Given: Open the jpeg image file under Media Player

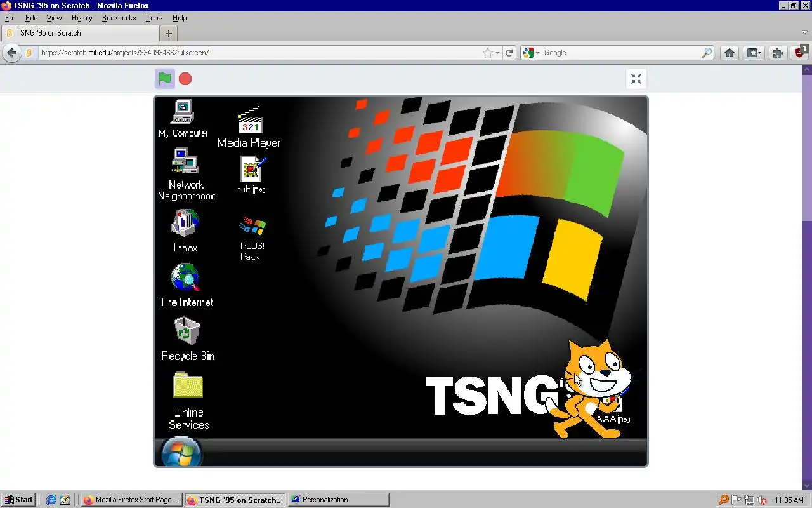Looking at the screenshot, I should (252, 175).
